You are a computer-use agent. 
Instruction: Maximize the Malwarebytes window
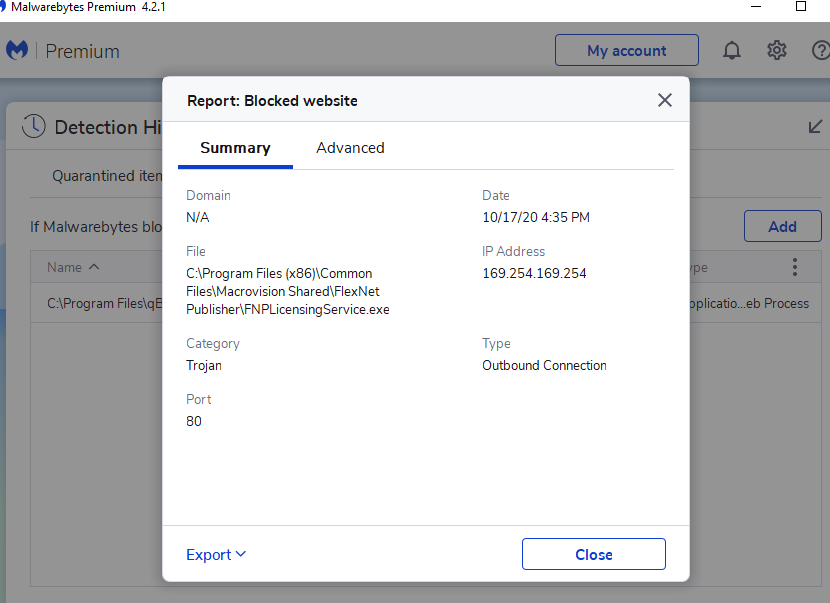click(x=801, y=6)
